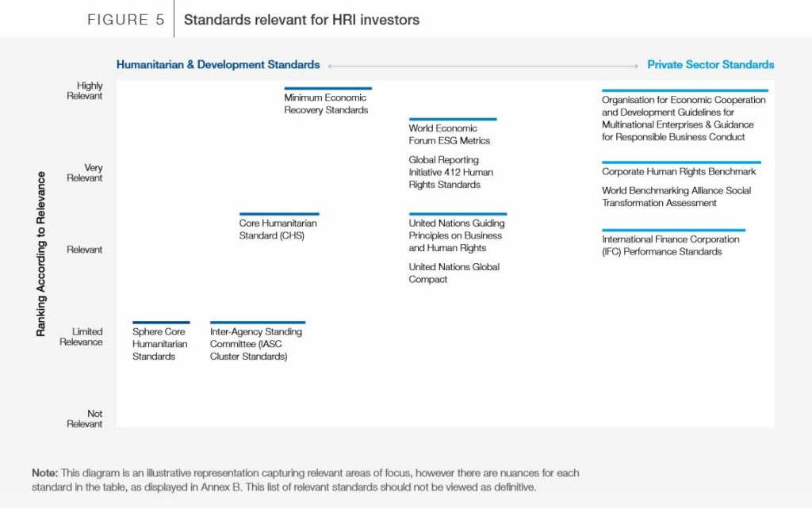
Task: Click the United Nations Global Compact entry
Action: point(454,273)
